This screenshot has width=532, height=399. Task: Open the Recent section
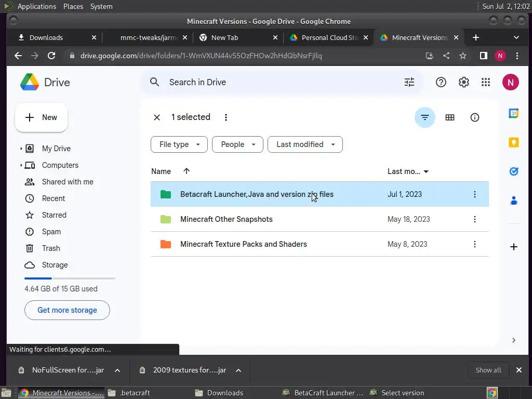coord(54,198)
